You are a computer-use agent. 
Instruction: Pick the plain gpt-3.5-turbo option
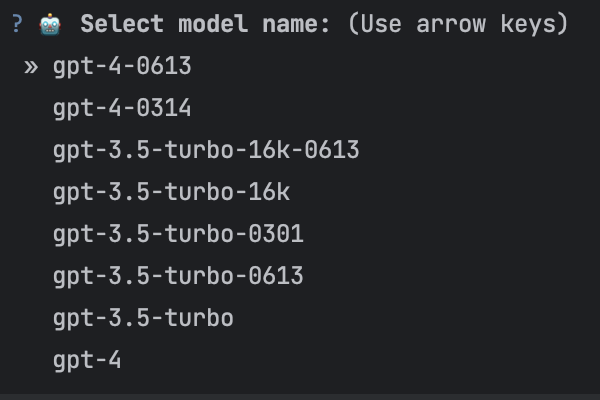[x=143, y=318]
